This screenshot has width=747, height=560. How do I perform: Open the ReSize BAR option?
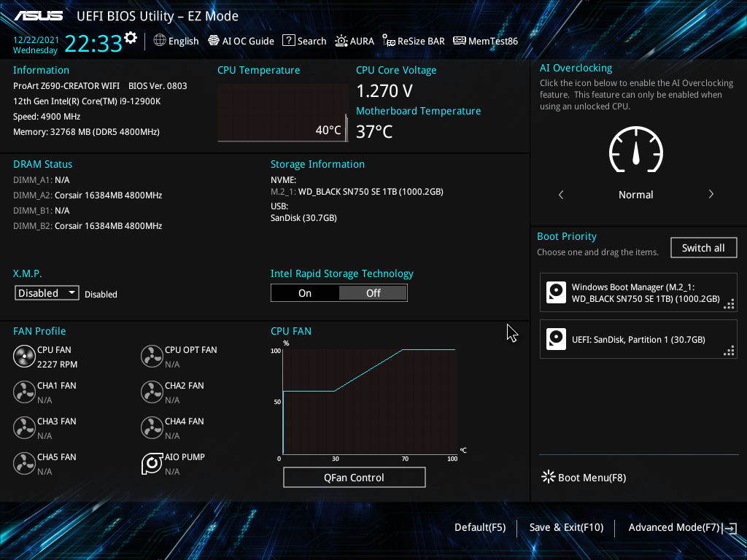pyautogui.click(x=414, y=41)
